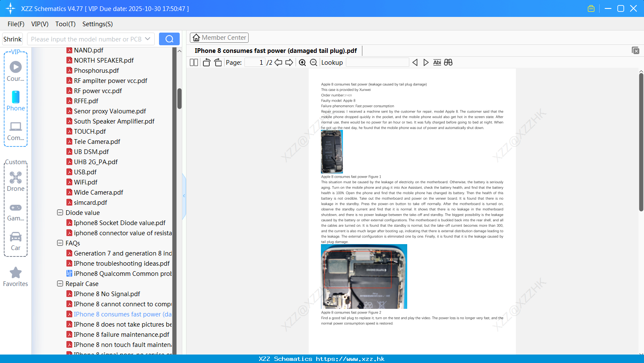644x363 pixels.
Task: Select the Car category
Action: (16, 241)
